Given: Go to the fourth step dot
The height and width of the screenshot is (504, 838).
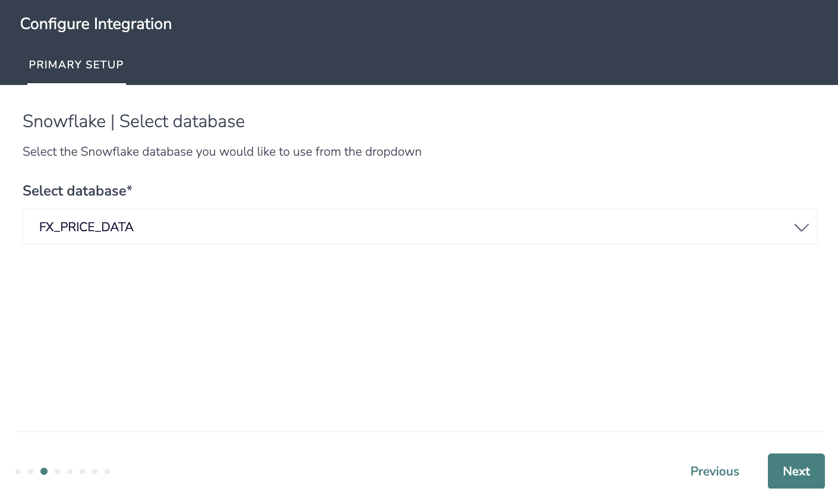Looking at the screenshot, I should coord(57,471).
